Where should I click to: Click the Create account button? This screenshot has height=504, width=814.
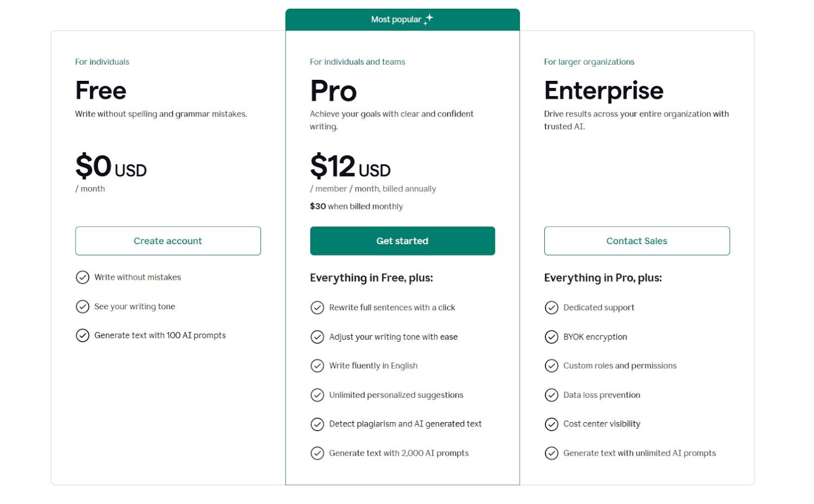[x=168, y=240]
